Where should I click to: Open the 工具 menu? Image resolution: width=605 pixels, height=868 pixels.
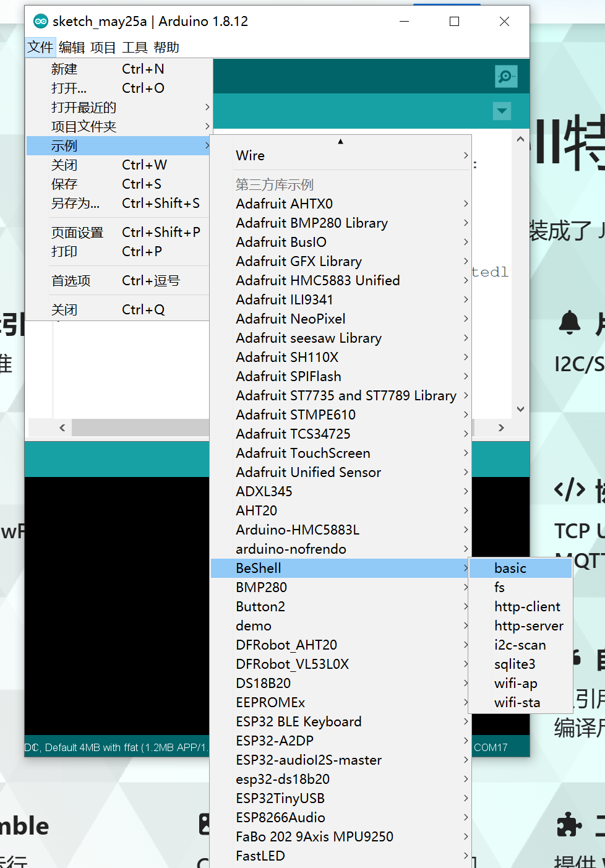[134, 48]
